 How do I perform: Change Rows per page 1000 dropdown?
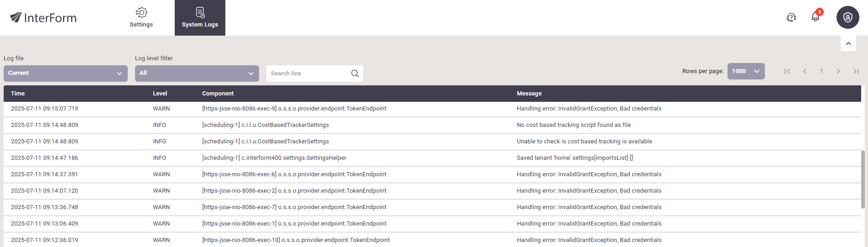click(x=746, y=71)
